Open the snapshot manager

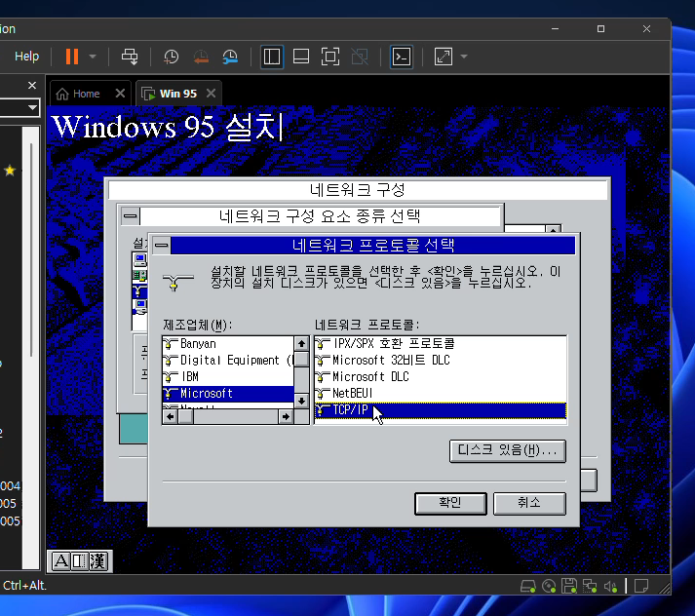pyautogui.click(x=230, y=57)
